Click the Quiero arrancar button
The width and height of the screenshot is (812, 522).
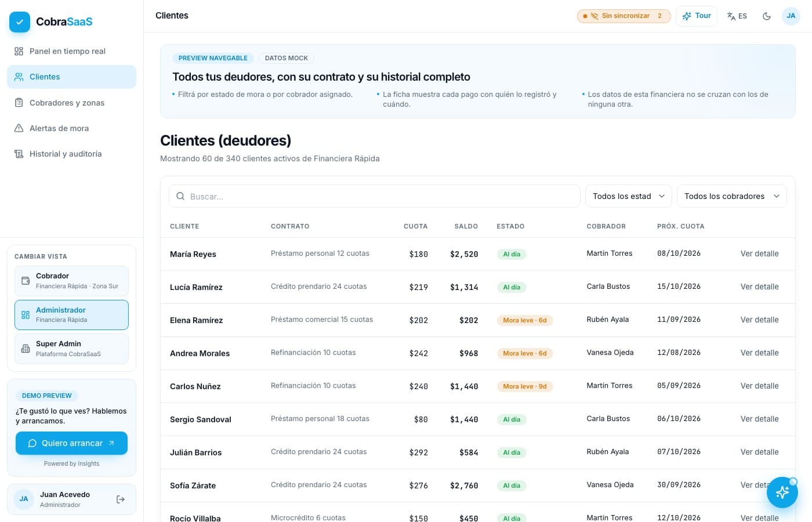pos(71,443)
